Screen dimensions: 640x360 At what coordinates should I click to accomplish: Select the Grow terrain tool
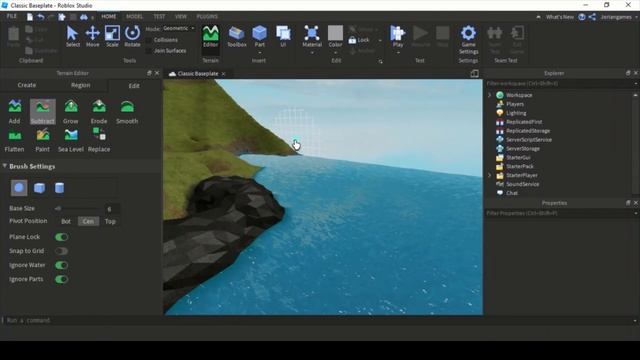(71, 111)
